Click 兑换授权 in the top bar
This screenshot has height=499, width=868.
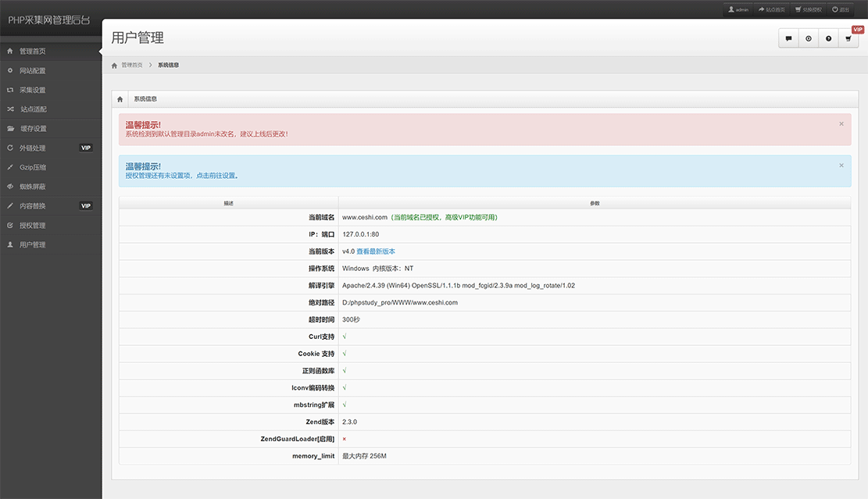(x=809, y=9)
